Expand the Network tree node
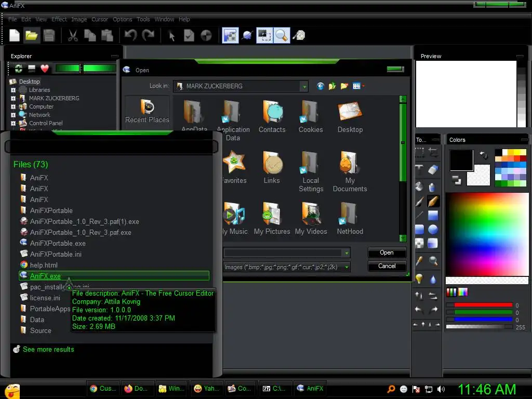 pos(13,115)
